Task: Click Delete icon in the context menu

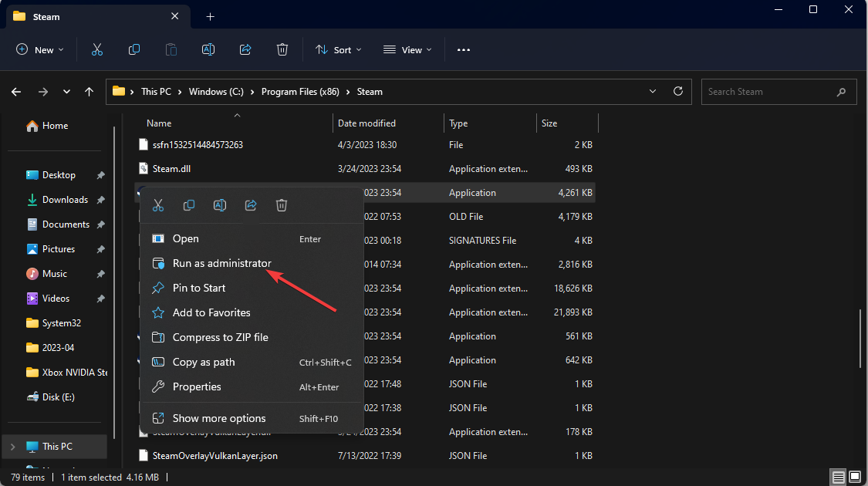Action: point(281,205)
